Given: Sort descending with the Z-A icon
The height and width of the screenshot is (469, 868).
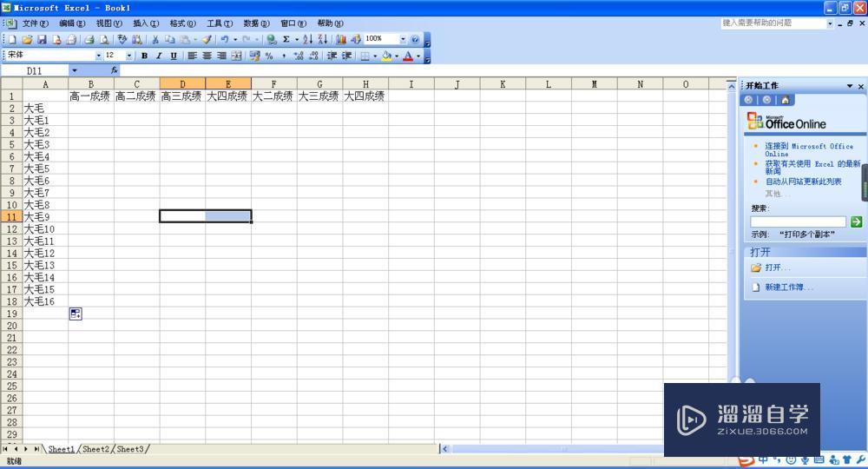Looking at the screenshot, I should point(323,40).
